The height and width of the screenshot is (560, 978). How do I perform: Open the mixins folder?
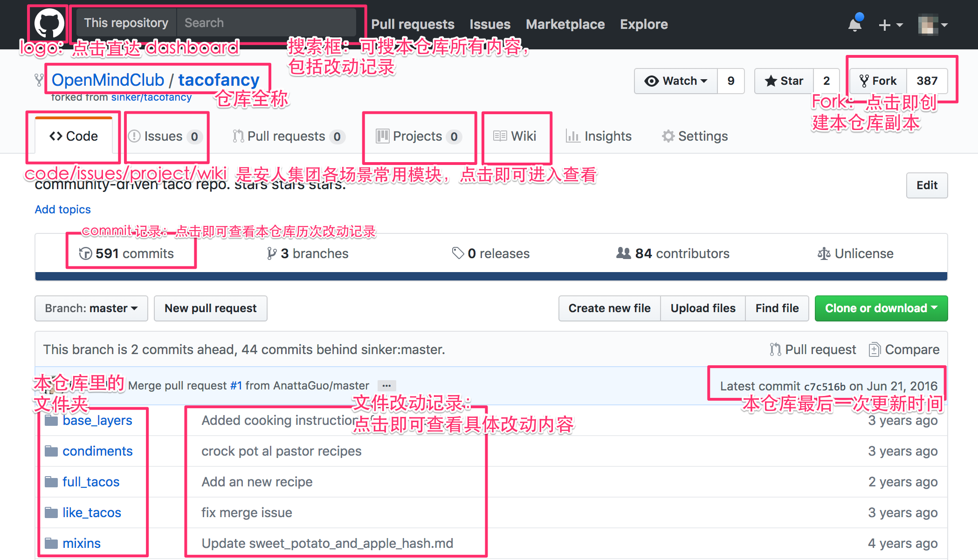click(x=82, y=544)
